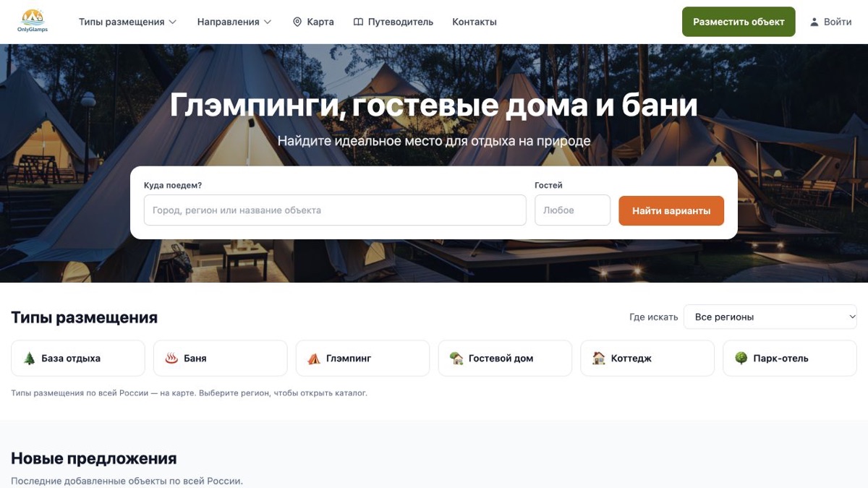This screenshot has height=488, width=868.
Task: Open Путеводитель in the navigation
Action: [x=393, y=22]
